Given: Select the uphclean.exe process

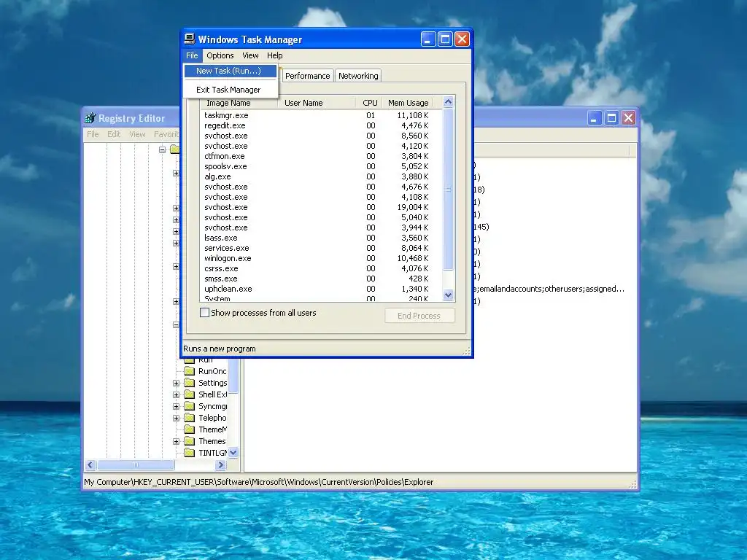Looking at the screenshot, I should [228, 289].
